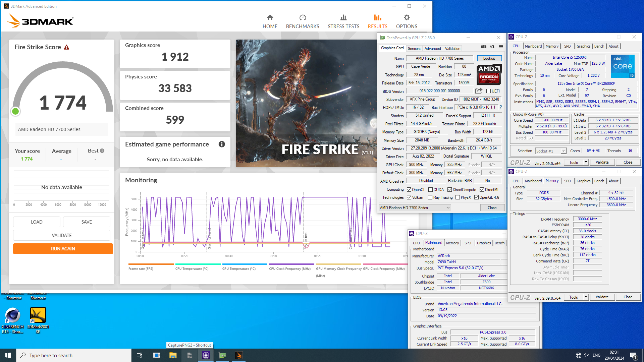Click the green score marker on the gauge
The height and width of the screenshot is (362, 644).
pos(15,111)
